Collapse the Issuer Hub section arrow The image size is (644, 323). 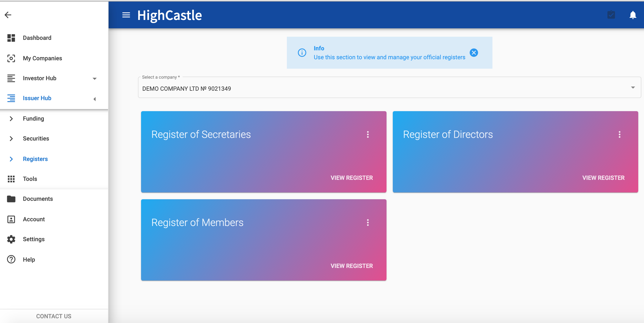[95, 99]
